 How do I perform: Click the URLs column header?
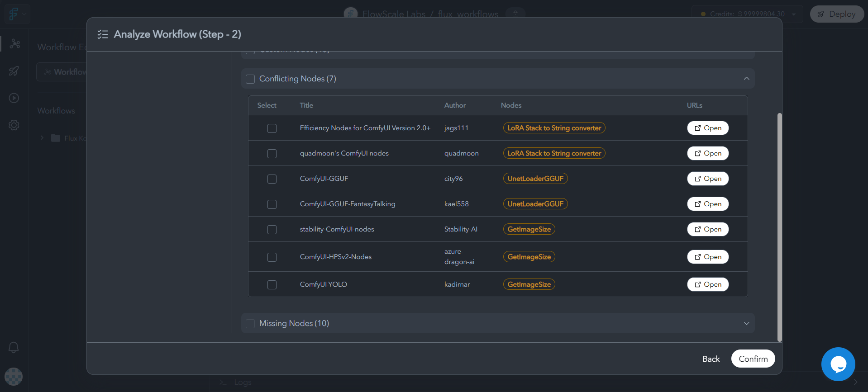(x=694, y=105)
